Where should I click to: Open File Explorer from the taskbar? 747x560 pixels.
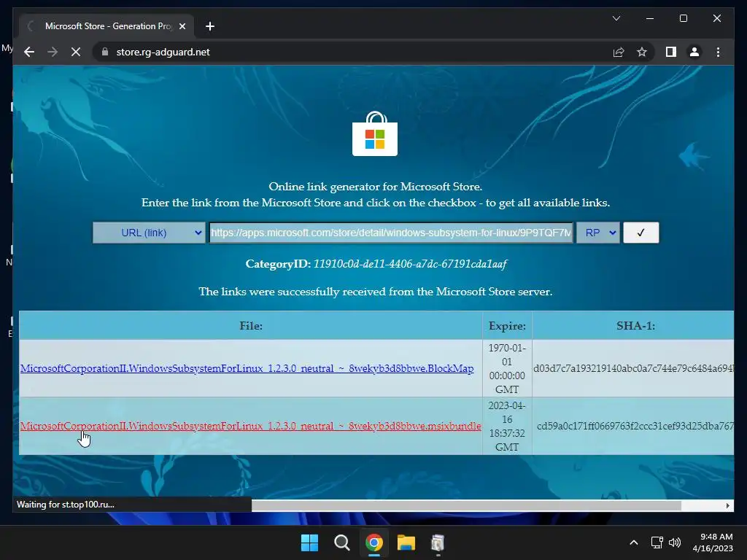click(x=406, y=542)
